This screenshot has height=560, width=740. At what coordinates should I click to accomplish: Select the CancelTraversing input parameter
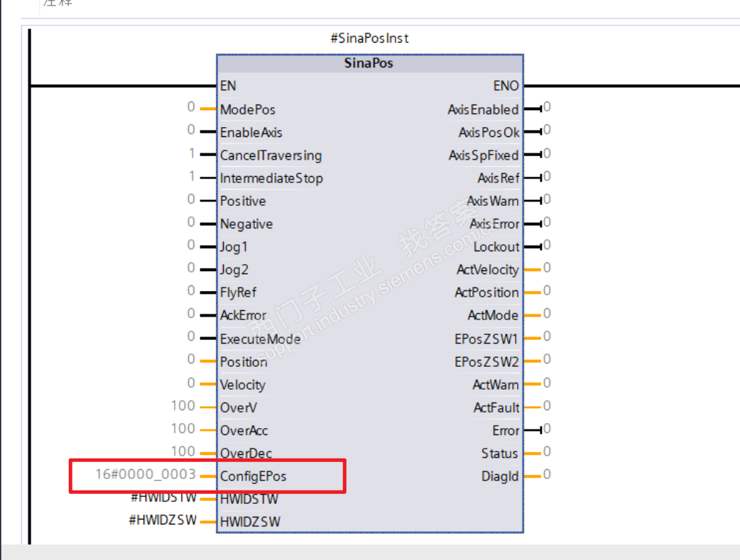point(271,155)
